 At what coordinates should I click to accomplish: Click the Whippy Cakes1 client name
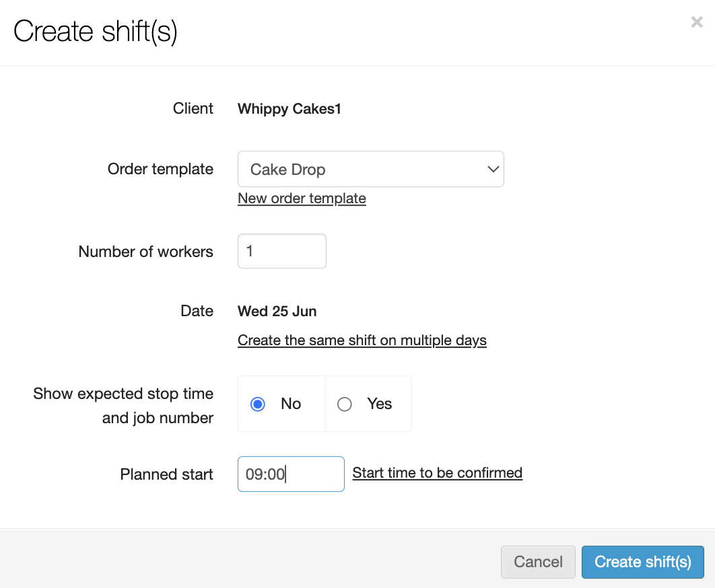(x=290, y=109)
